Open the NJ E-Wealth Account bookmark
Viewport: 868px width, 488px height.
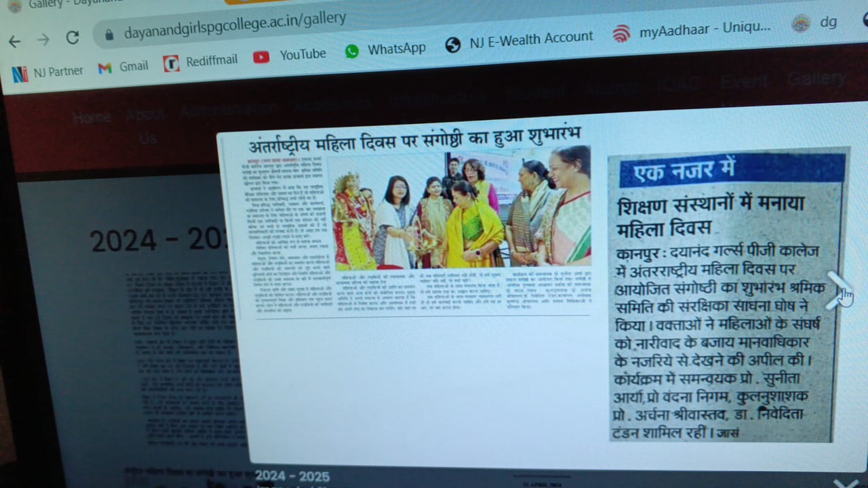coord(519,41)
